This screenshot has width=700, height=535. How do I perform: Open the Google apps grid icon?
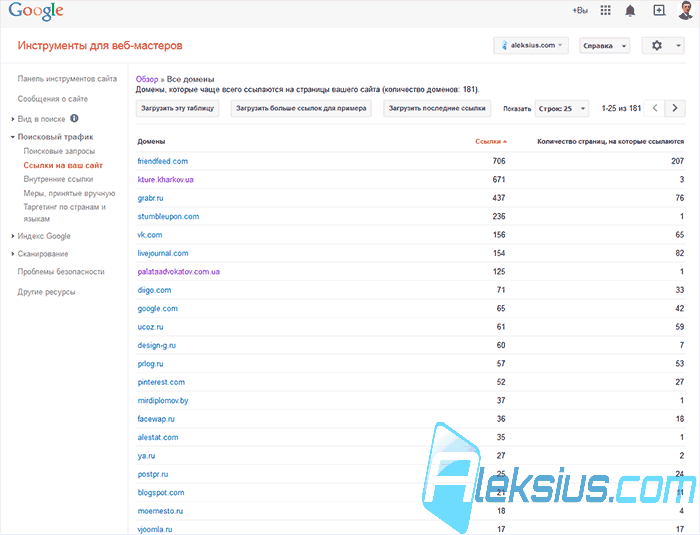pos(605,10)
